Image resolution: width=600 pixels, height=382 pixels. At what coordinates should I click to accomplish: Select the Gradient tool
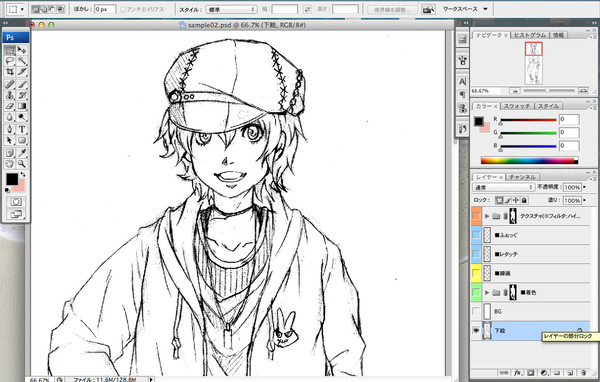coord(22,106)
